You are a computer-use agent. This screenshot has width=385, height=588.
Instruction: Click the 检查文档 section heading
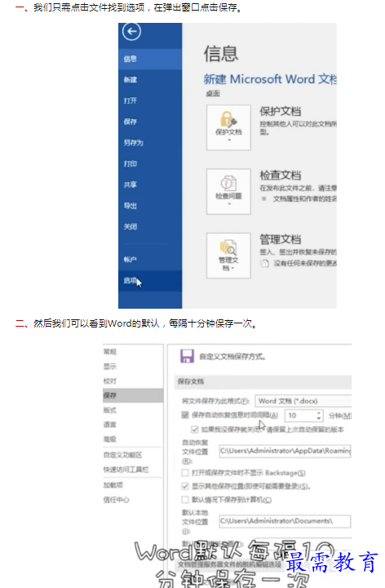(281, 175)
